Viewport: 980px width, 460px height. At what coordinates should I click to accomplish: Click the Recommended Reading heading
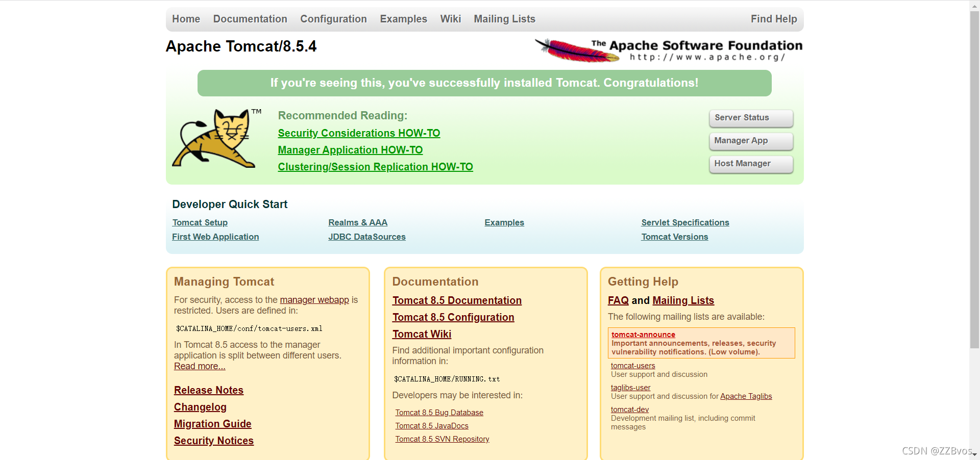(342, 116)
